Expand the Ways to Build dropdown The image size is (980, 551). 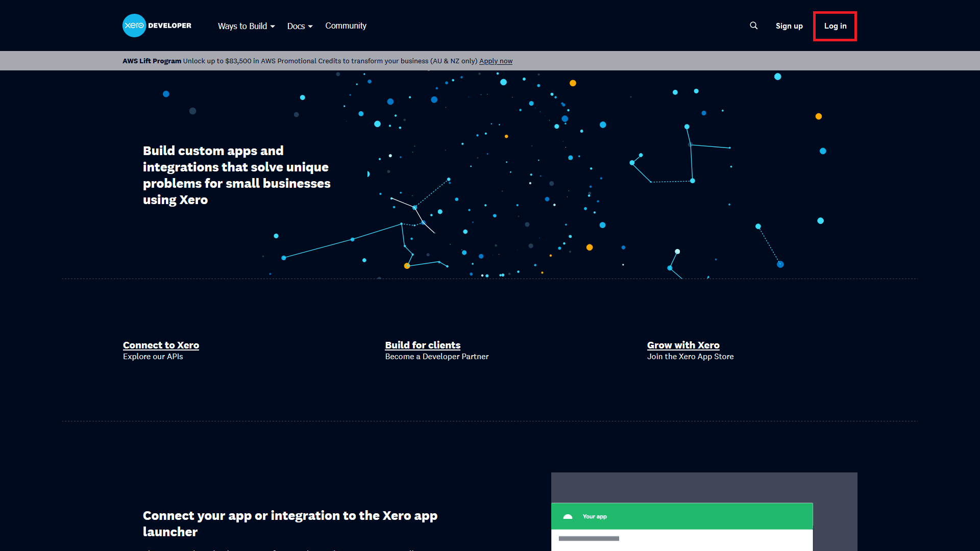pos(246,26)
